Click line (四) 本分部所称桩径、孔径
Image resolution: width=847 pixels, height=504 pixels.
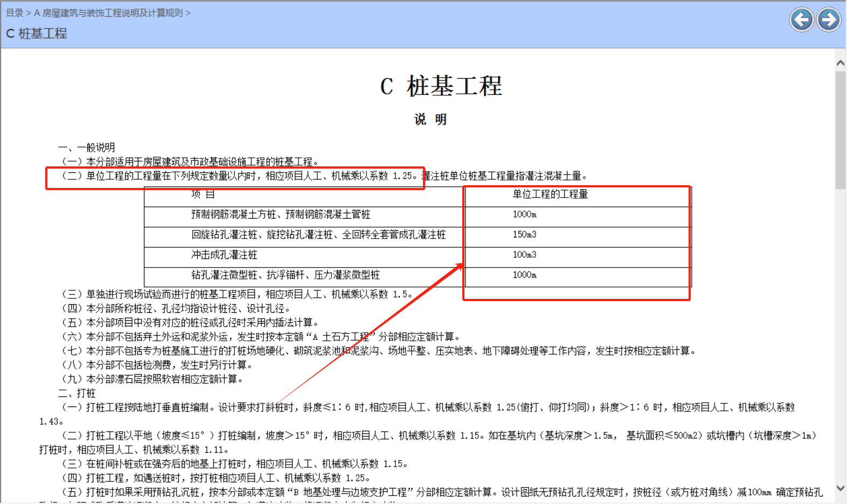[x=176, y=309]
